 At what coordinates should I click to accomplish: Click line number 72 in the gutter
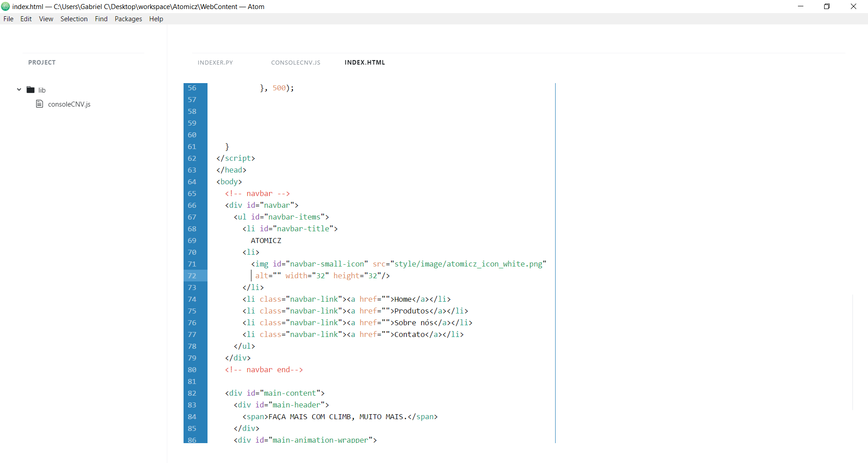[192, 276]
